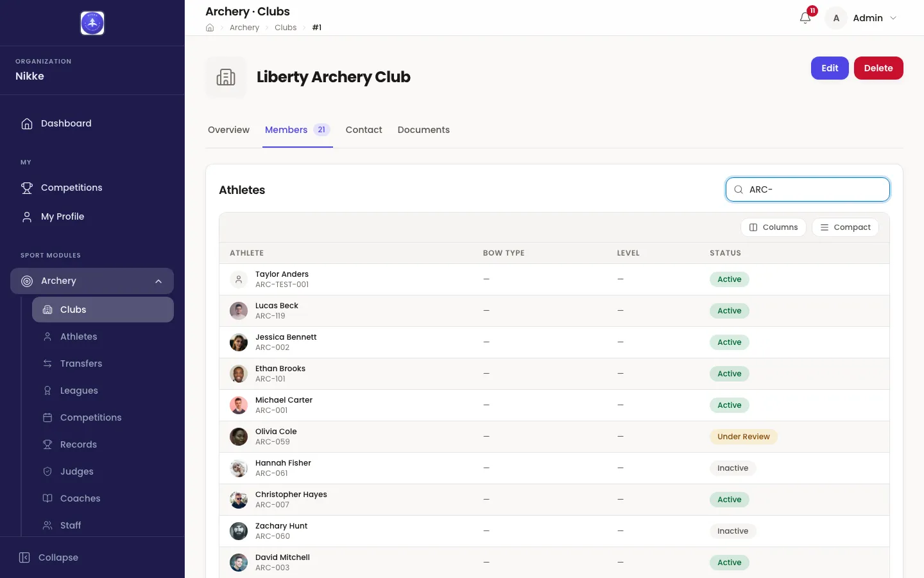The height and width of the screenshot is (578, 924).
Task: Open the Admin account avatar menu
Action: click(x=836, y=18)
